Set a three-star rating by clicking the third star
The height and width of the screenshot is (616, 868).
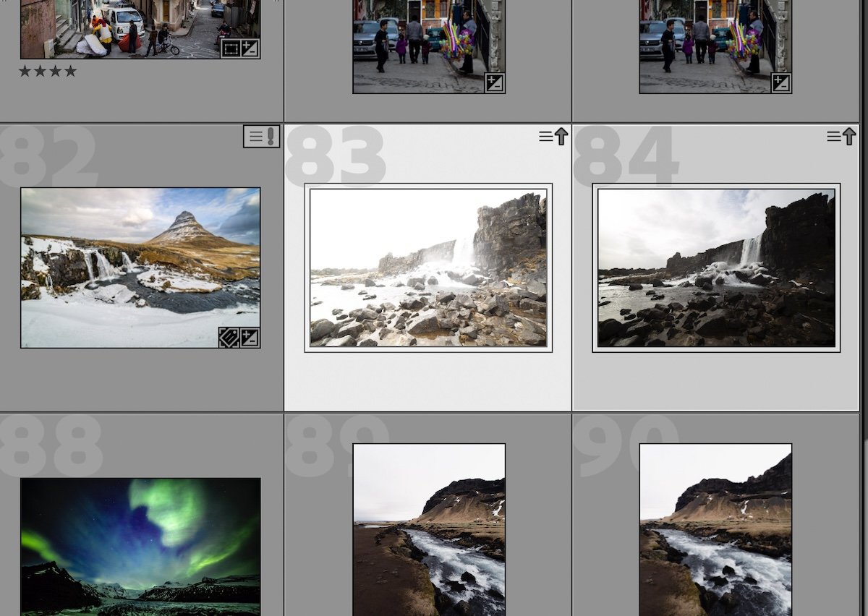[x=55, y=71]
